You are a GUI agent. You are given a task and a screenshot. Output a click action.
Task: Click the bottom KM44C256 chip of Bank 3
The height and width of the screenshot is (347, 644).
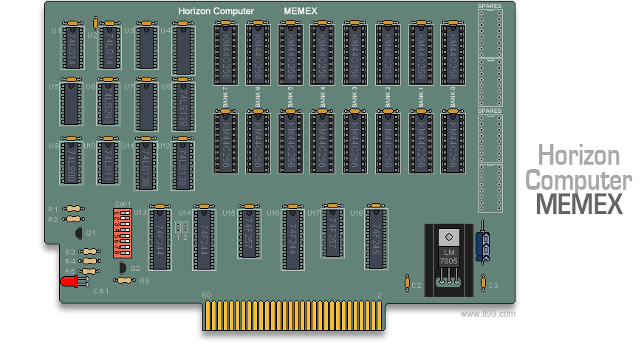point(354,143)
